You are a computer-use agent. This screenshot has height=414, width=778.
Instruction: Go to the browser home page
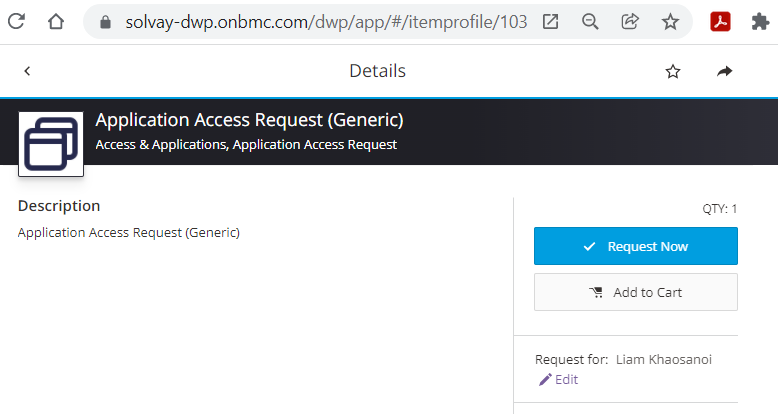point(56,21)
